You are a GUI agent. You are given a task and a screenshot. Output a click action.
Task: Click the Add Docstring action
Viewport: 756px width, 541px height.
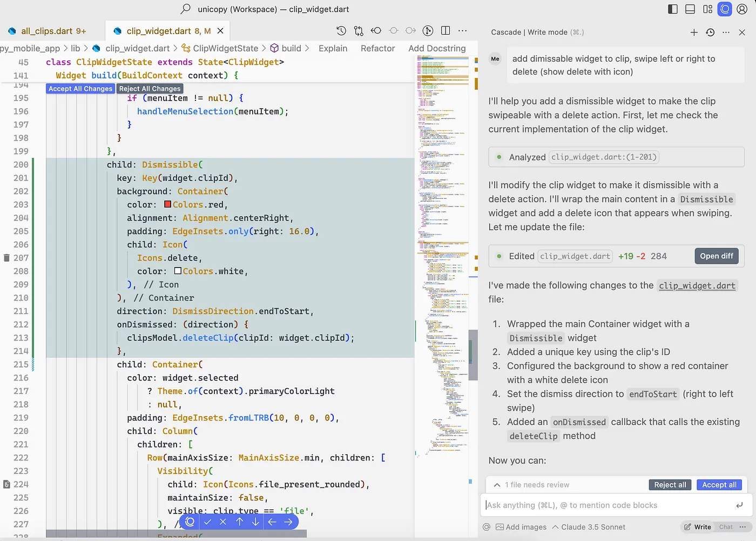click(437, 48)
